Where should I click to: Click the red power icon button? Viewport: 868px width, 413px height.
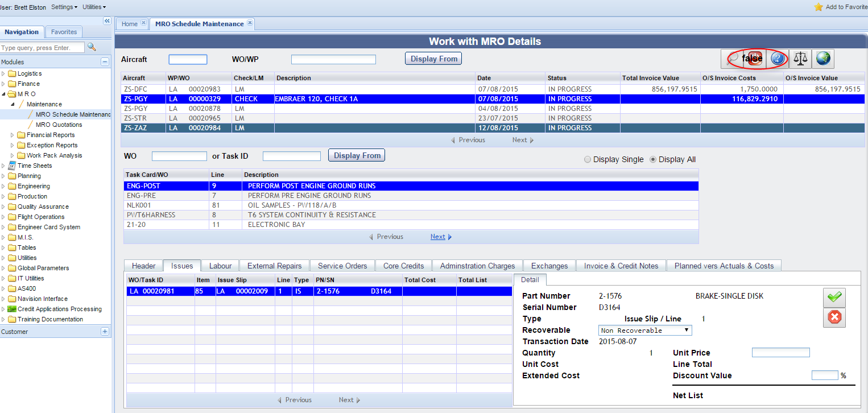755,58
